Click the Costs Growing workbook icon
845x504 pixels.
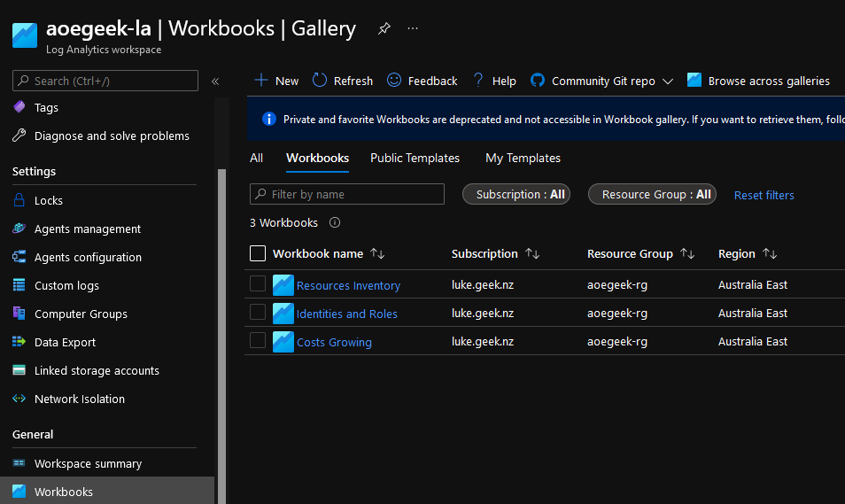pyautogui.click(x=283, y=342)
